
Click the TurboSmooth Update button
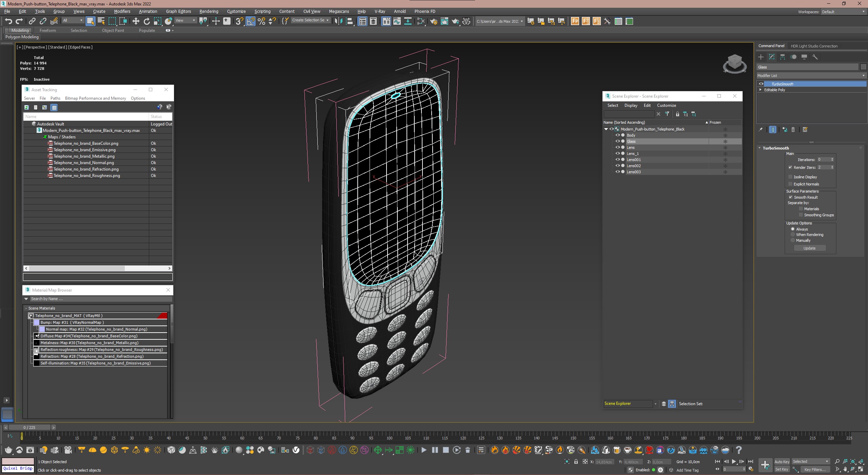coord(809,248)
